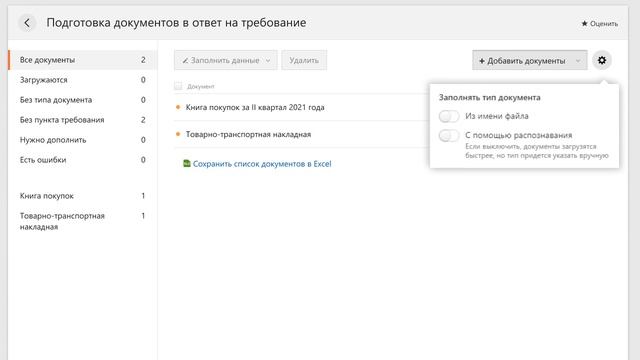Screen dimensions: 640x360
Task: Open settings with the gear icon
Action: (602, 60)
